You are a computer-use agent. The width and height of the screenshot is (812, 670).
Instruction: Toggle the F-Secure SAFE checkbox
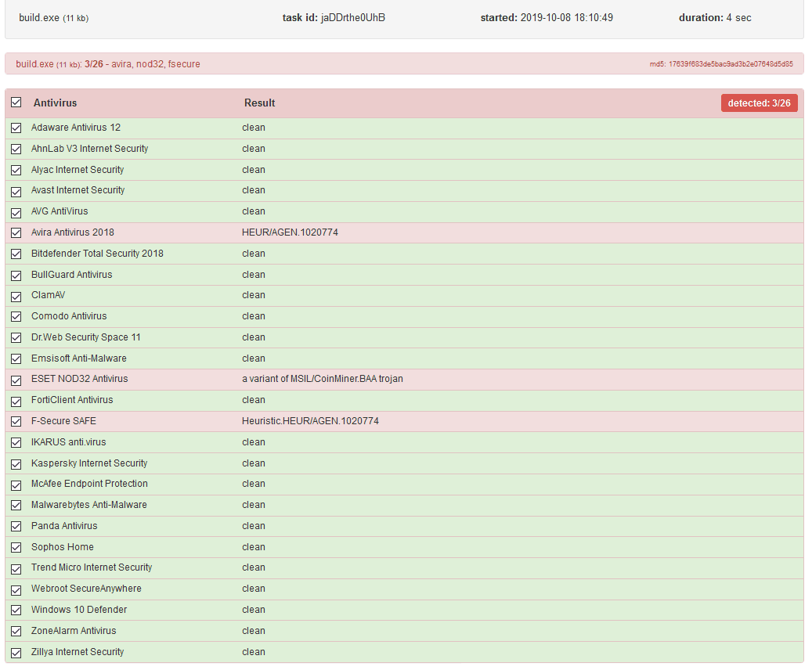point(16,422)
